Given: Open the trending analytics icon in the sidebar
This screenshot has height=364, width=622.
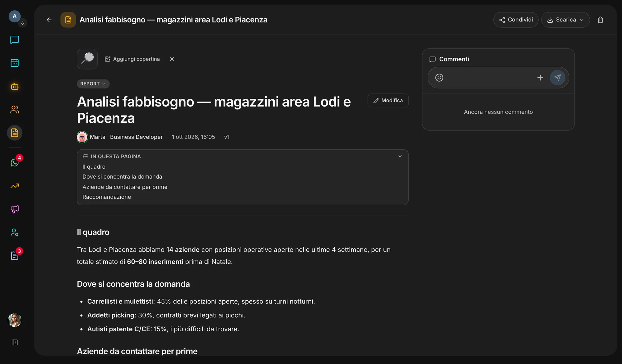Looking at the screenshot, I should coord(15,186).
